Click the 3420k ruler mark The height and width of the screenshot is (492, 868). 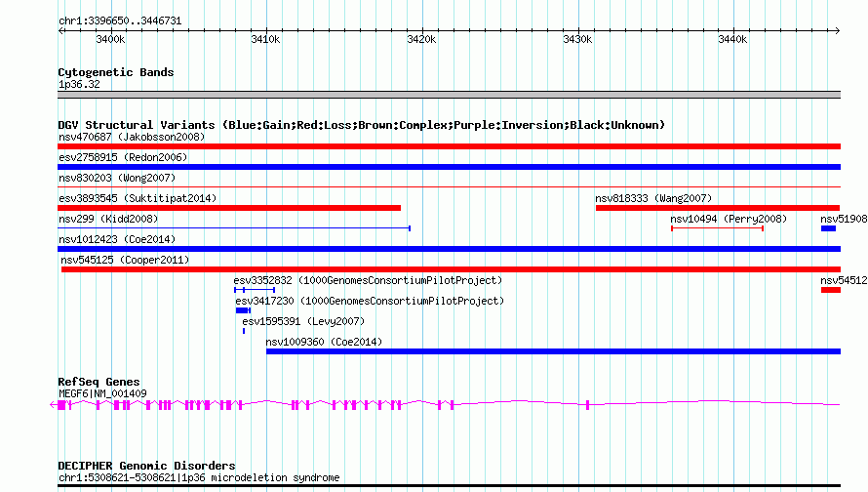coord(422,39)
